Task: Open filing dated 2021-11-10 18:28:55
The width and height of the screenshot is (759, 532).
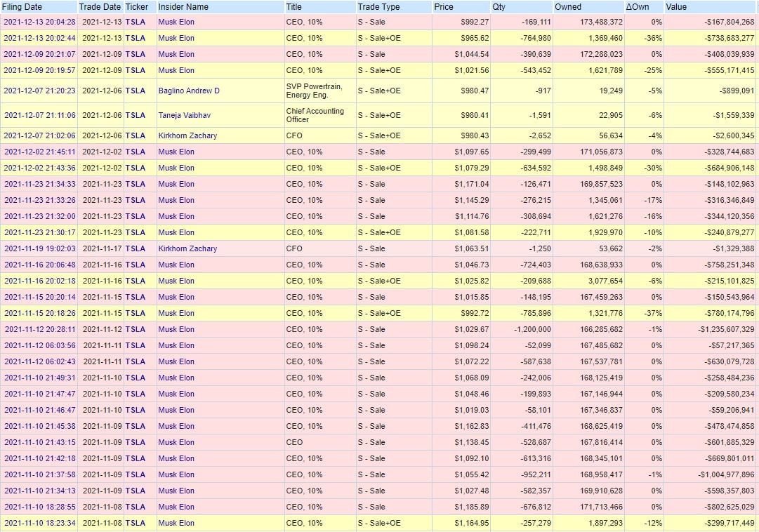Action: click(x=40, y=507)
